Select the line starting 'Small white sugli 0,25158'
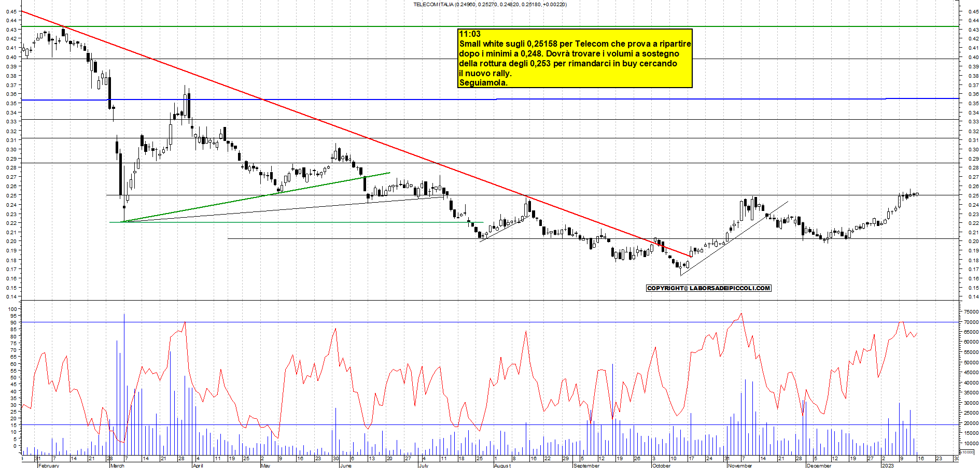Screen dimensions: 980x468 575,44
